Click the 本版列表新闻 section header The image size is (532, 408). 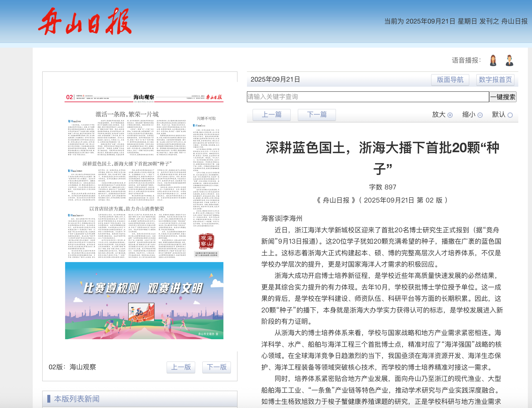click(77, 399)
